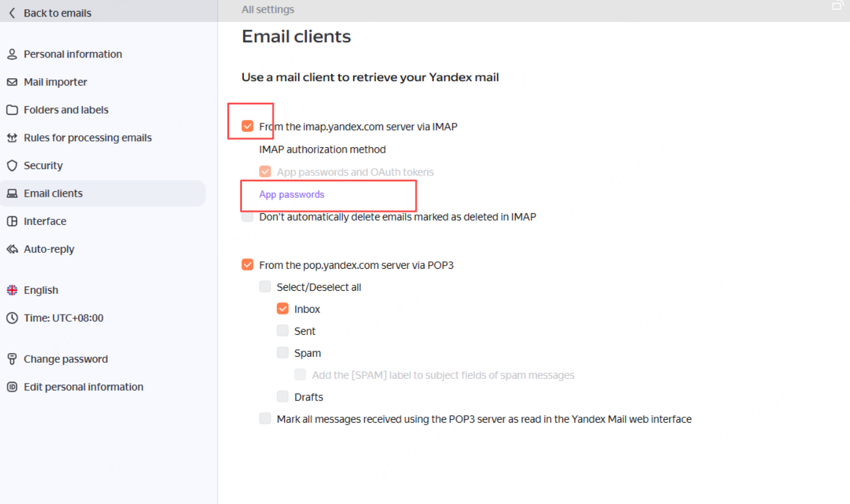Click the Folders and labels folder icon

tap(12, 110)
